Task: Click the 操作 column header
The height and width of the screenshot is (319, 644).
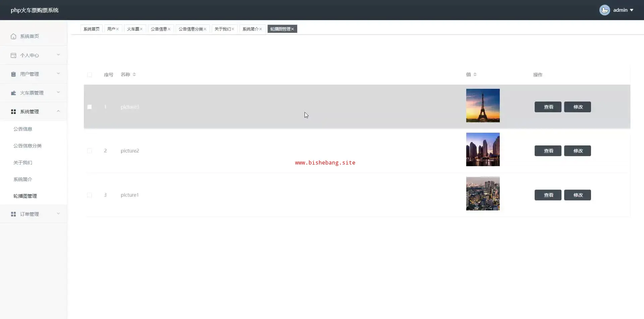Action: [x=538, y=75]
